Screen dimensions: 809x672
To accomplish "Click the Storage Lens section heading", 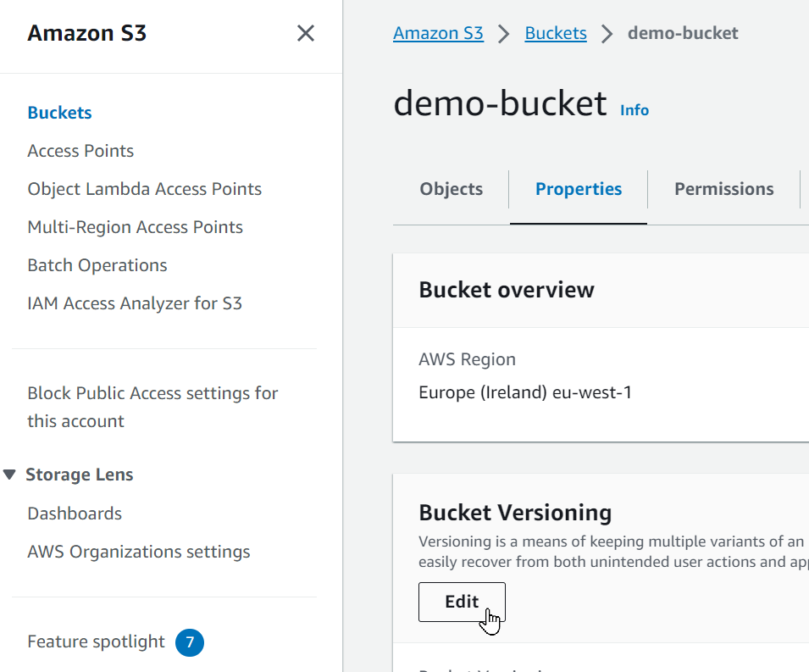I will pos(80,475).
